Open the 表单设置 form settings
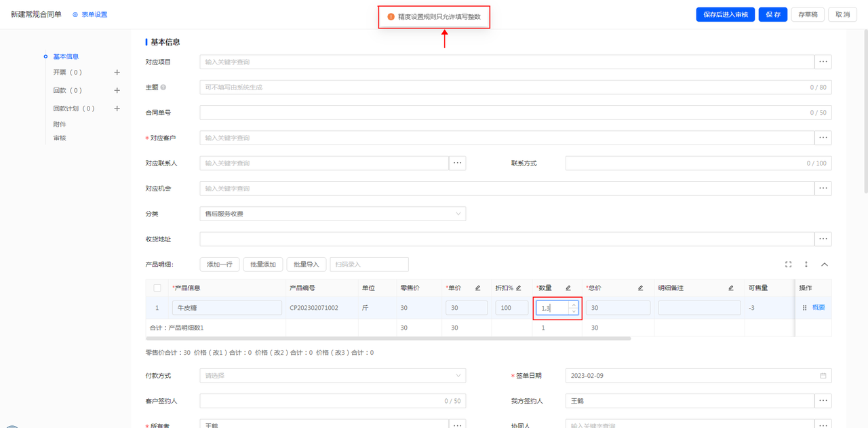This screenshot has width=868, height=428. [x=90, y=14]
